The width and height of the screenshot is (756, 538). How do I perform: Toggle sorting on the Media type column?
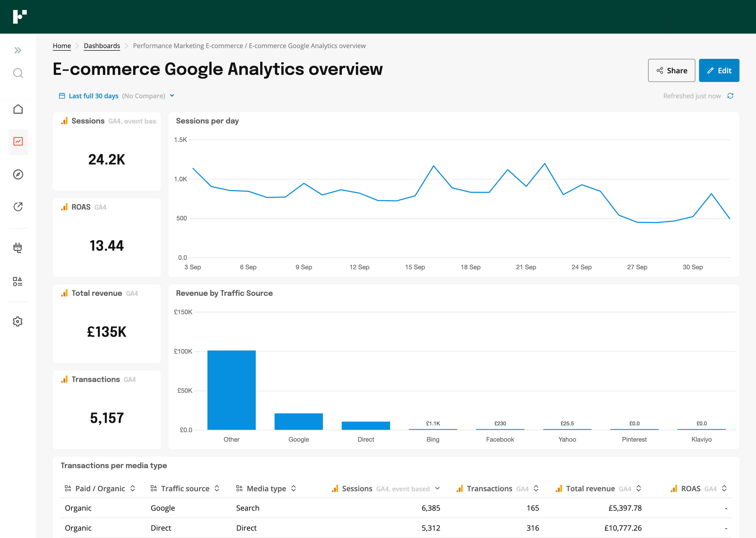click(x=293, y=488)
